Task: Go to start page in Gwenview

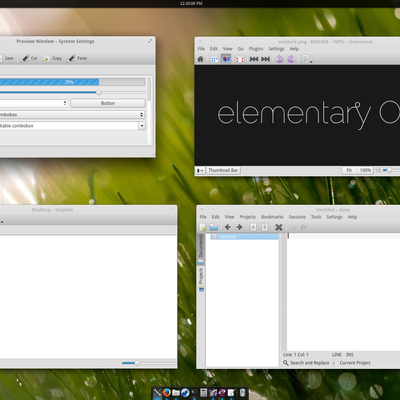Action: pyautogui.click(x=200, y=59)
